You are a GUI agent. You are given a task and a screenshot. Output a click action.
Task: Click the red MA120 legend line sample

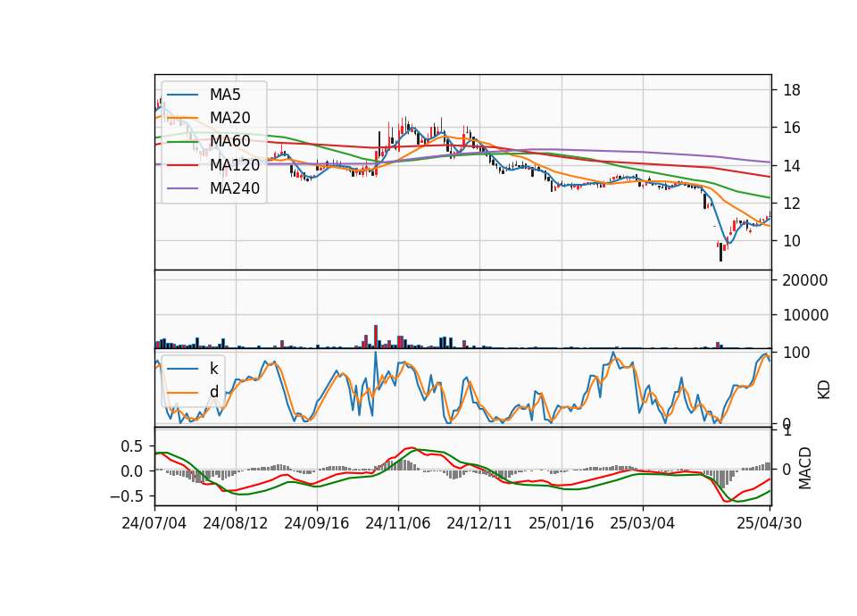(x=182, y=164)
